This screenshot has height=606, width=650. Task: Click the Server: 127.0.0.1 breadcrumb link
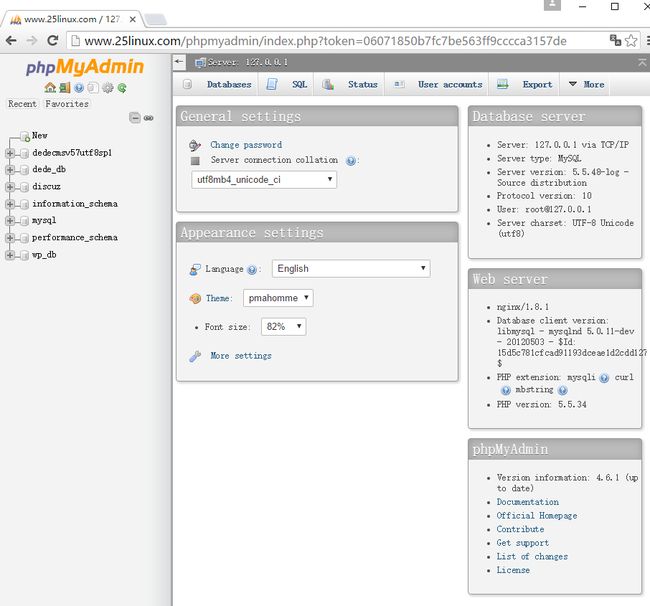247,63
